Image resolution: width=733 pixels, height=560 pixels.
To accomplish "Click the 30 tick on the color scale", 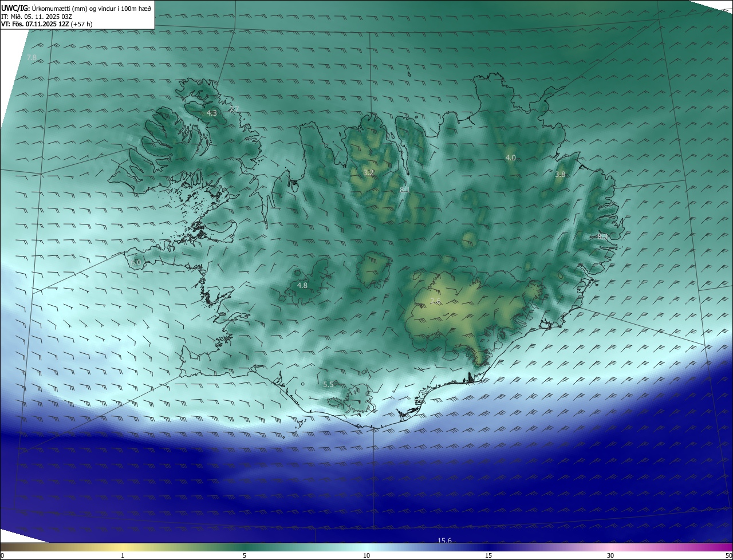I will (610, 555).
